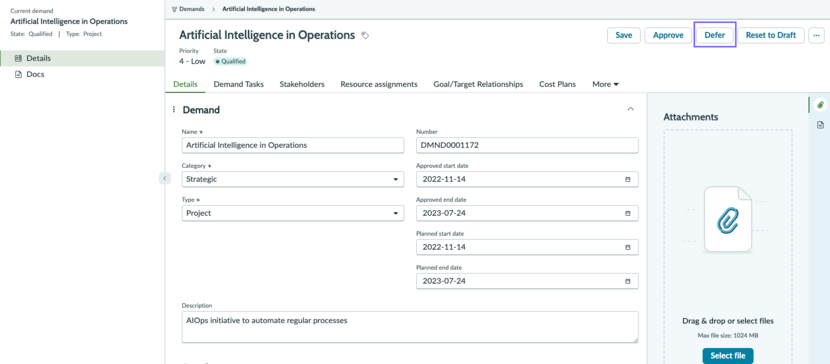
Task: Click the Attachments panel heading
Action: tap(690, 117)
